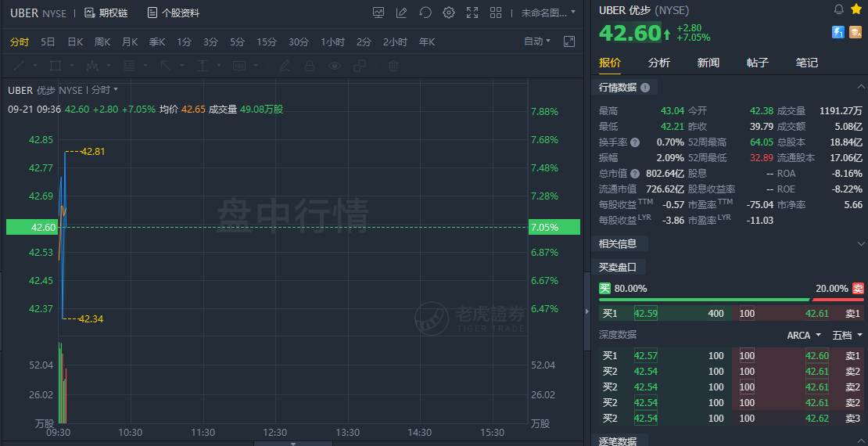
Task: Toggle the lock drawings icon
Action: point(310,66)
